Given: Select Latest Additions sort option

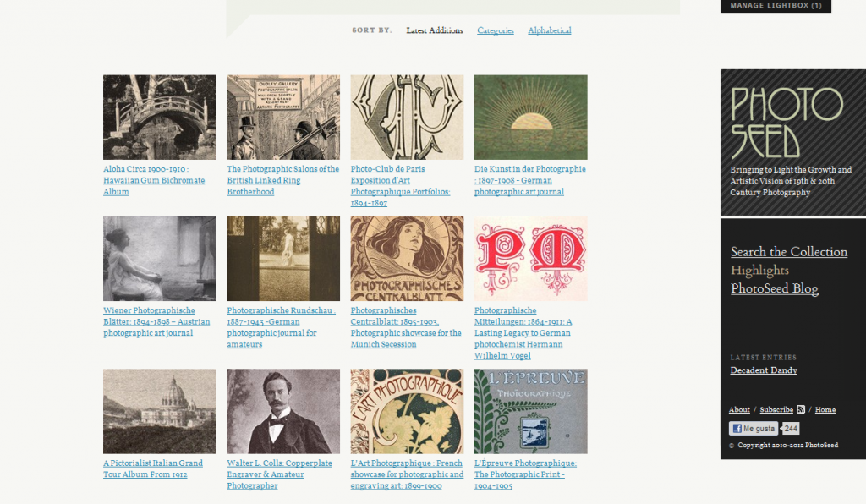Looking at the screenshot, I should coord(435,30).
